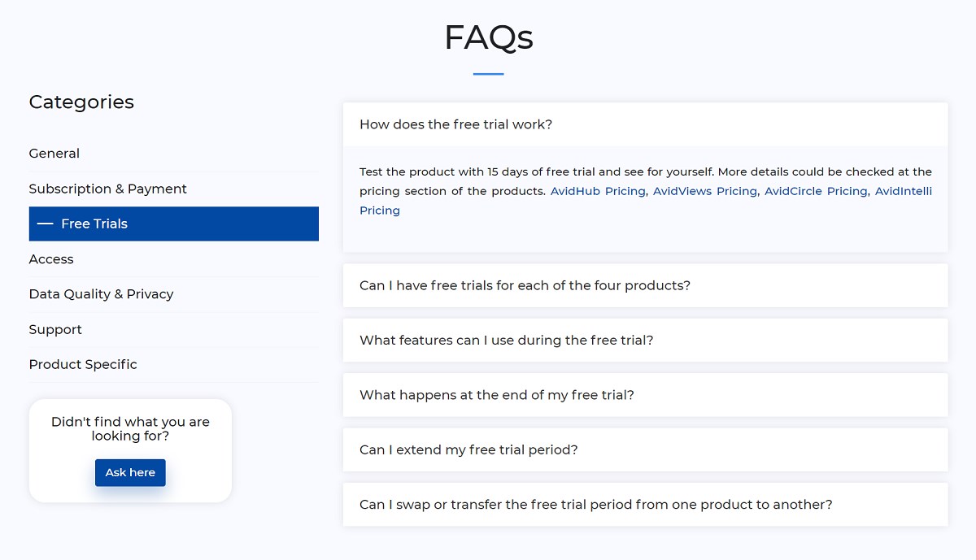Image resolution: width=976 pixels, height=560 pixels.
Task: Expand 'What features can I use during trial?'
Action: click(506, 340)
